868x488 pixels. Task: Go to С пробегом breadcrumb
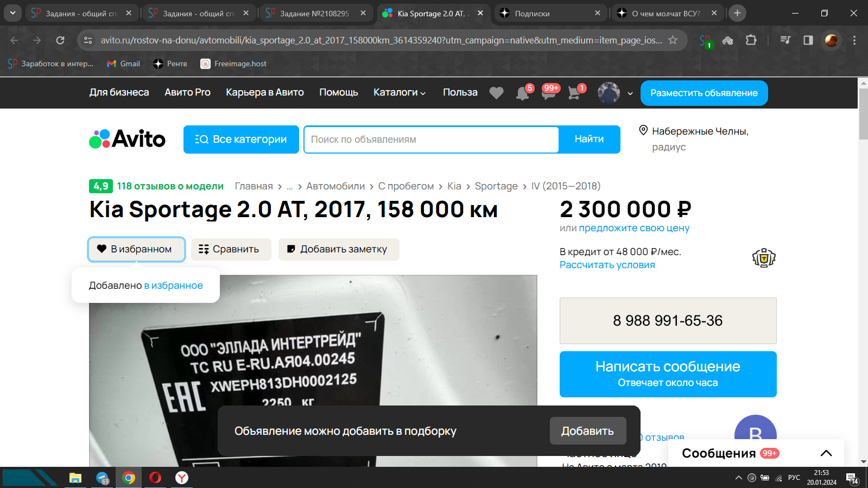pos(406,186)
